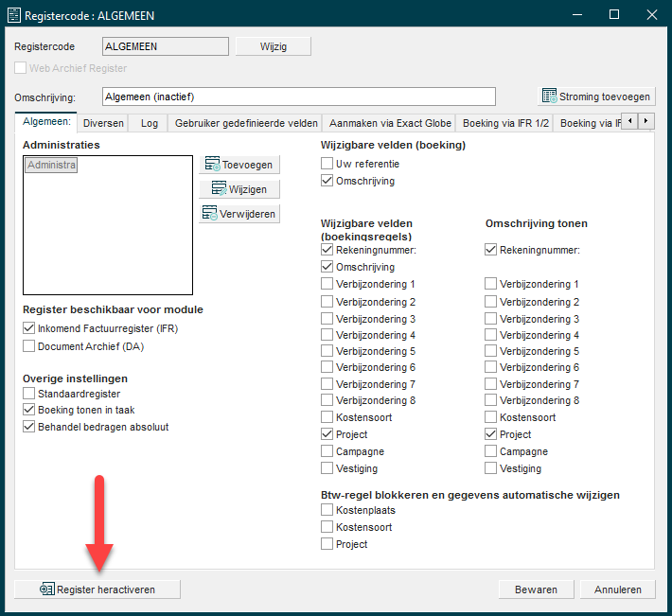672x616 pixels.
Task: Open Gebruiker gedefinieerde velden tab
Action: coord(246,123)
